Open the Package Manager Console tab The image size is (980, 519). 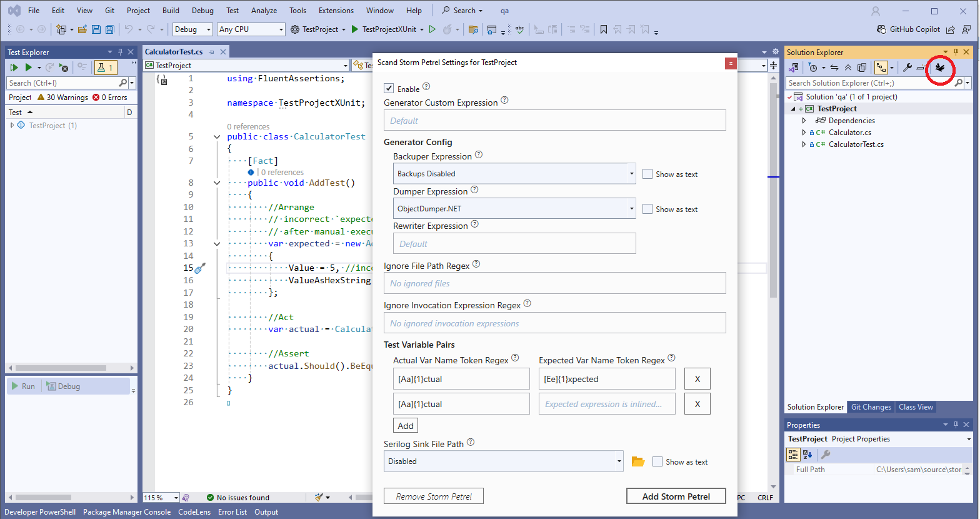pyautogui.click(x=127, y=512)
